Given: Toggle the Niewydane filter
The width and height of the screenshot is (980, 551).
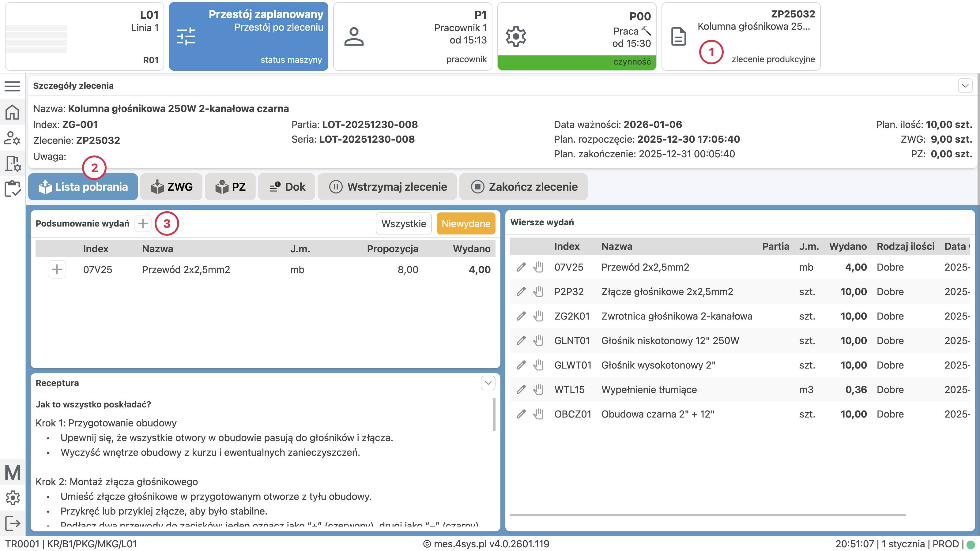Looking at the screenshot, I should (466, 223).
